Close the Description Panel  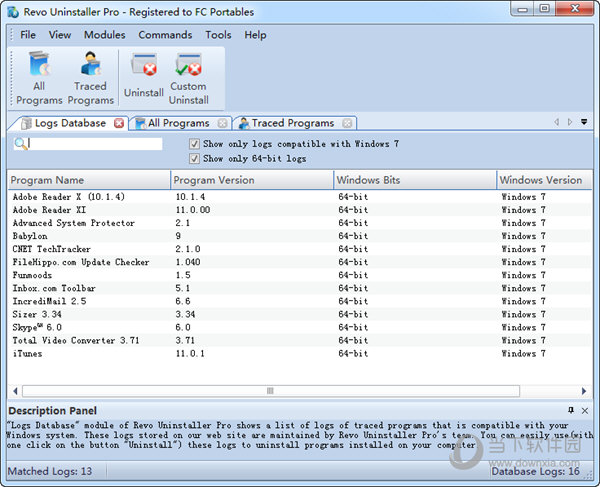tap(585, 411)
